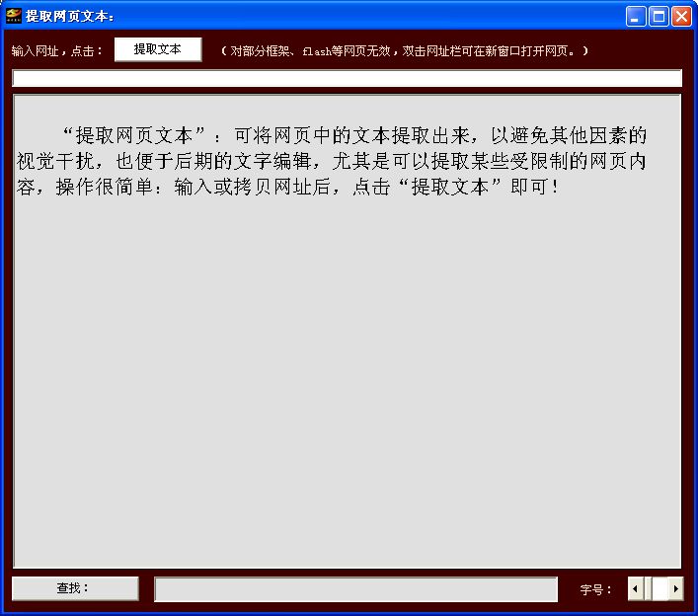Focus the search text field beside 查找
Screen dimensions: 698x616
pos(355,588)
